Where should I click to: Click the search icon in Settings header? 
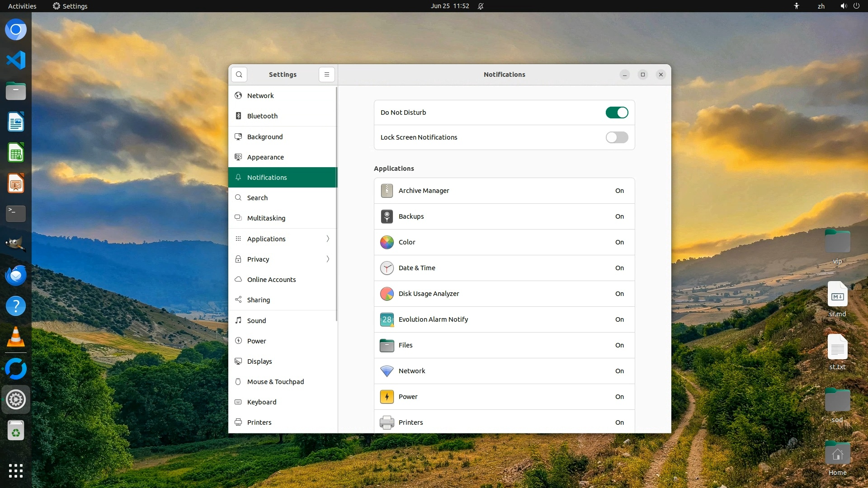pos(239,75)
